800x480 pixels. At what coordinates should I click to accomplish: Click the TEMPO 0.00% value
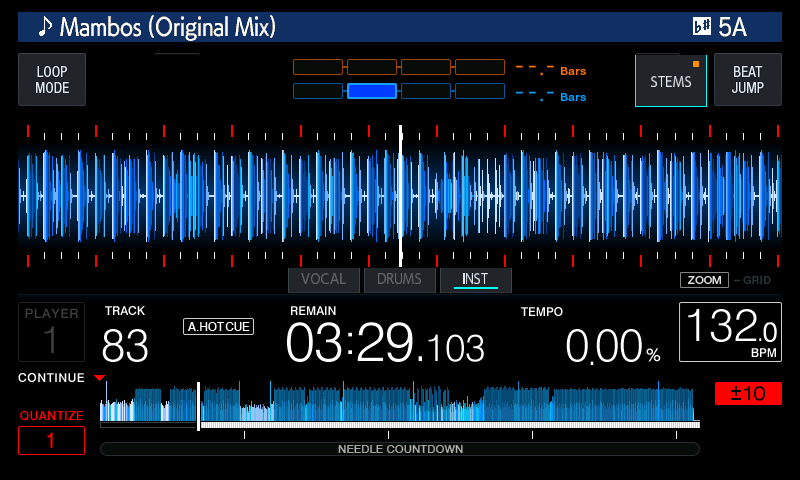click(x=613, y=346)
